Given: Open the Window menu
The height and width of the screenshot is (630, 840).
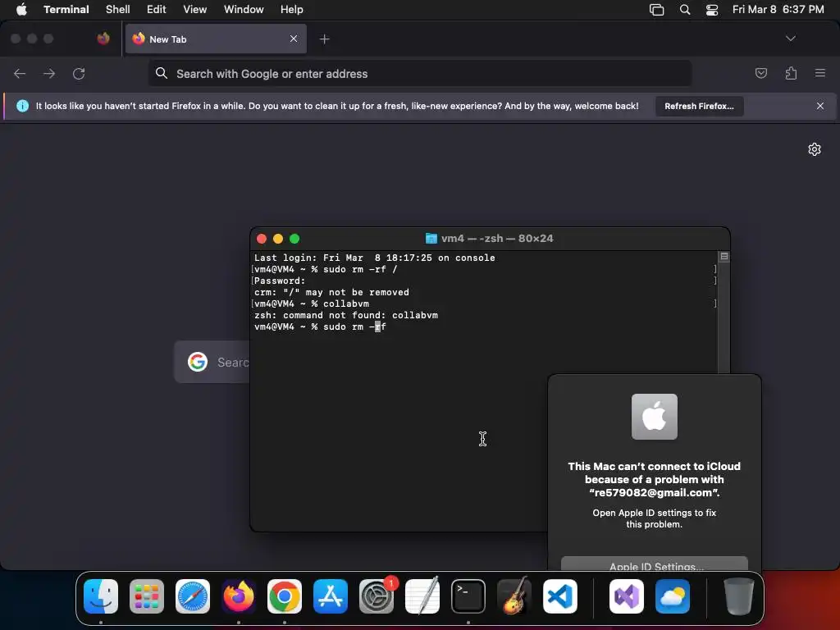Looking at the screenshot, I should coord(244,9).
